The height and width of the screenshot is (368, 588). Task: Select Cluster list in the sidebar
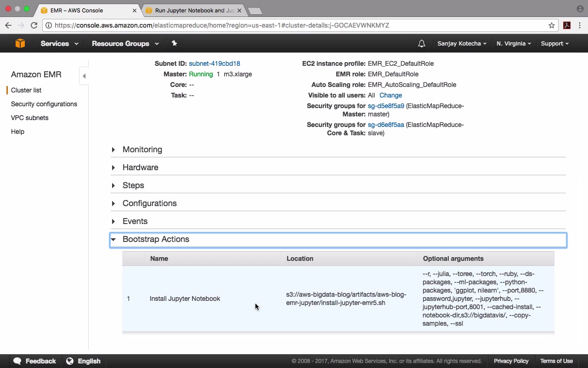26,90
